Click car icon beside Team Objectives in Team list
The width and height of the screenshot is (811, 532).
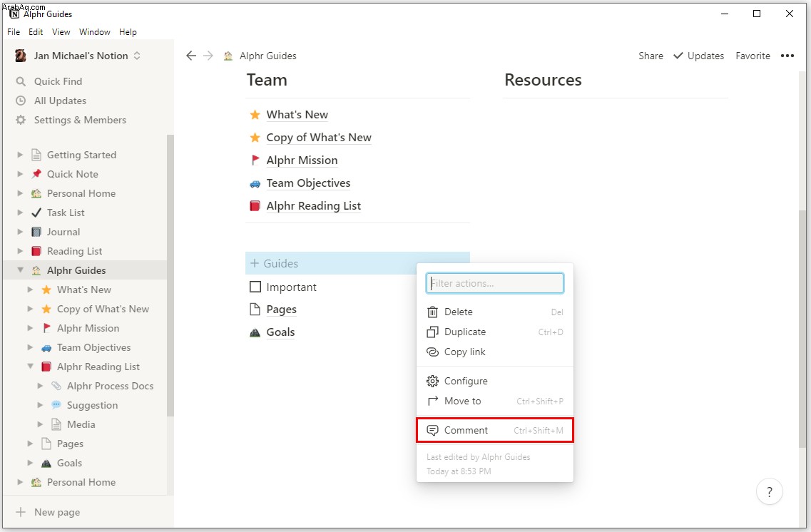255,183
